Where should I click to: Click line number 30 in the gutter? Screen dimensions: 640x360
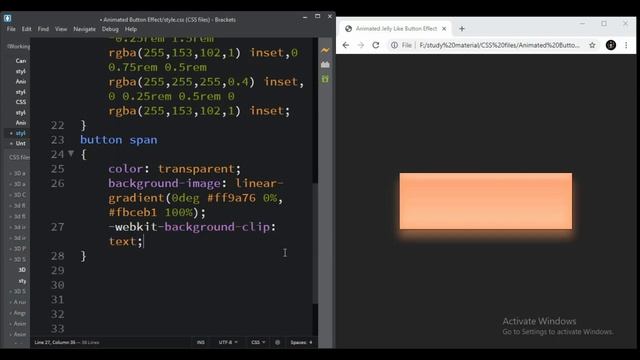58,285
